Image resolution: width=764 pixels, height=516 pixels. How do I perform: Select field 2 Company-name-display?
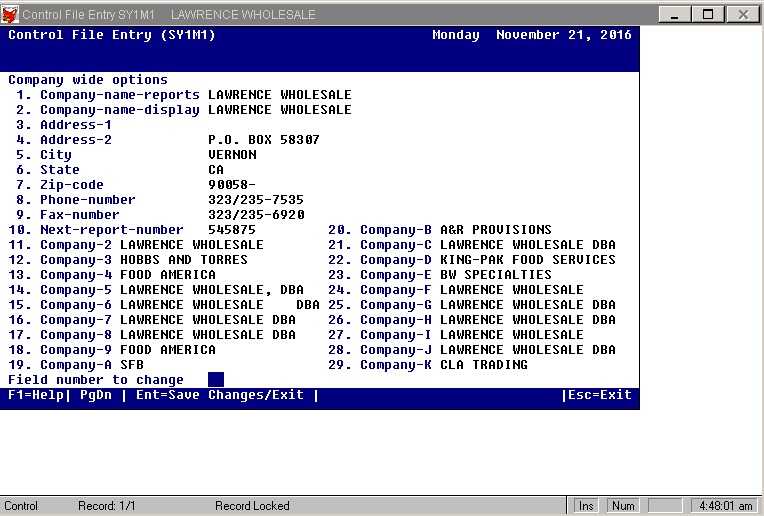(120, 110)
